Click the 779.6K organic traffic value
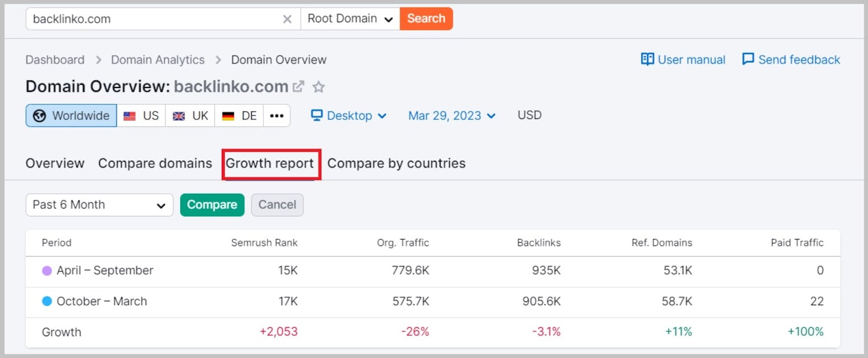 (410, 271)
